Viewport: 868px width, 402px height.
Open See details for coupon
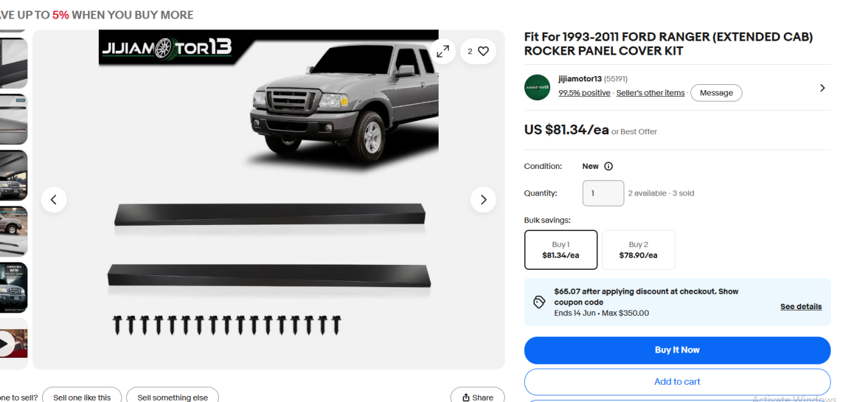[x=801, y=307]
